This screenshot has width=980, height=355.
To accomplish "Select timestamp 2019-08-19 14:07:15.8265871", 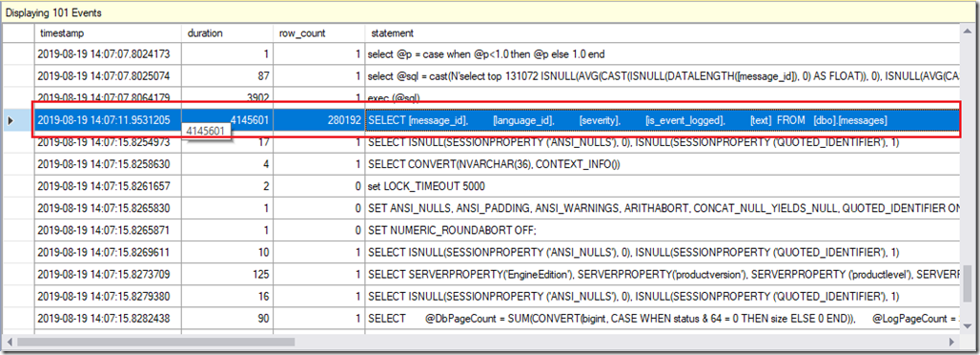I will click(108, 230).
